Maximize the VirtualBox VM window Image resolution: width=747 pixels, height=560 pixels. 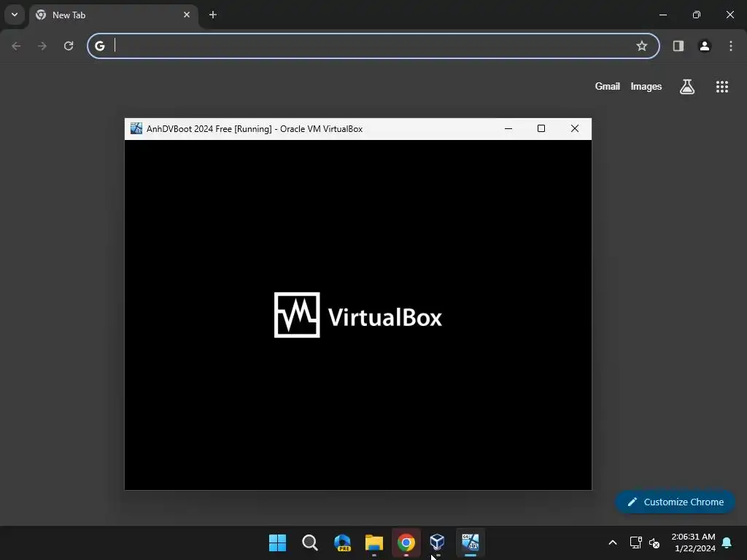[x=541, y=128]
